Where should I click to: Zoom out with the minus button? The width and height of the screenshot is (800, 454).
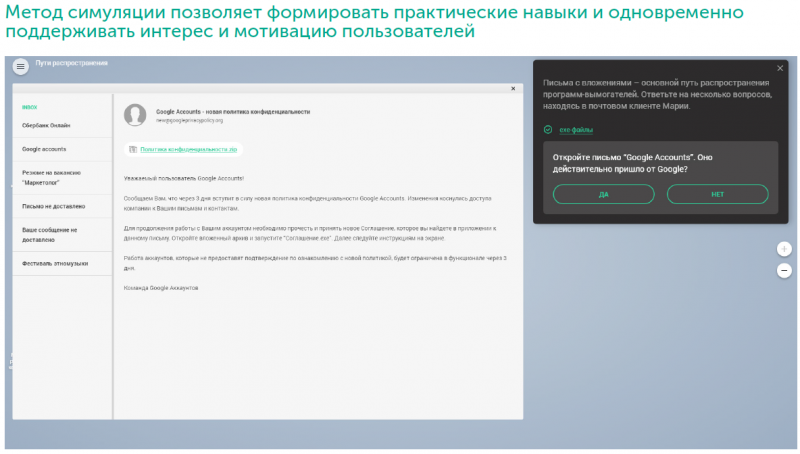pos(784,270)
